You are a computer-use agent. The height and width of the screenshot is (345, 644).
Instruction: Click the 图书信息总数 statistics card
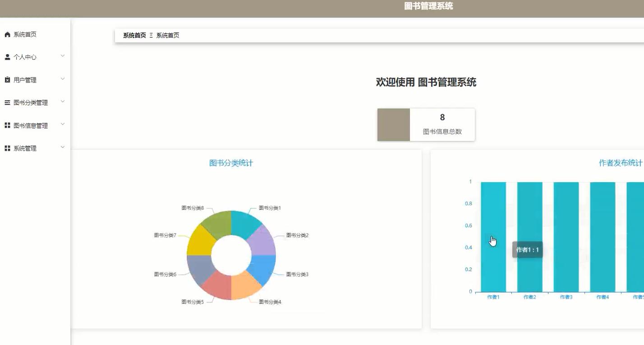(x=426, y=125)
